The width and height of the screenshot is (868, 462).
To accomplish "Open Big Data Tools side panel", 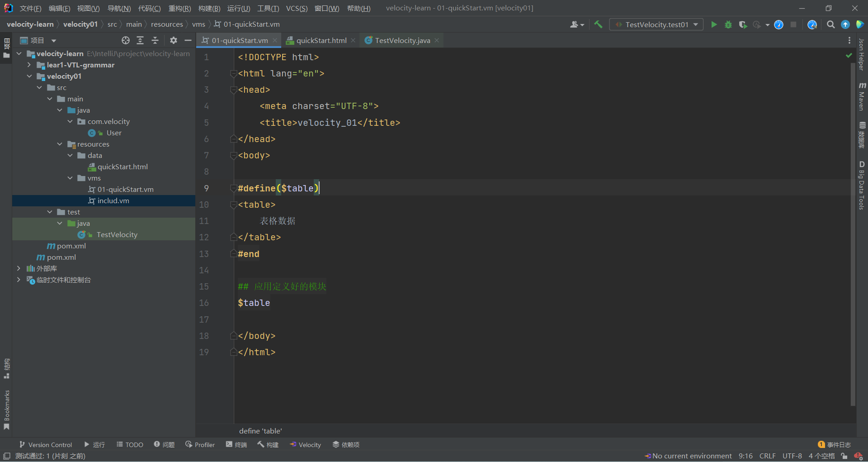I will [x=862, y=185].
